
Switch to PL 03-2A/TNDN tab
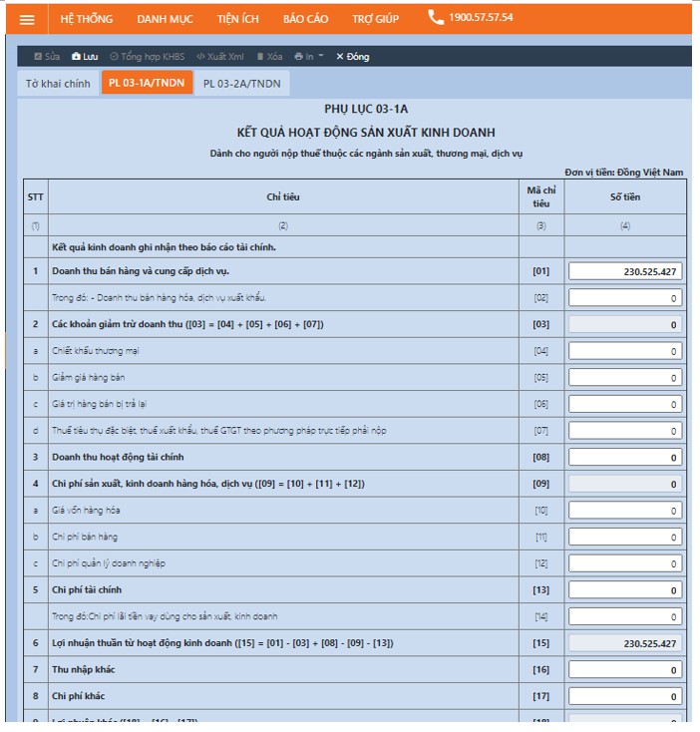[241, 83]
